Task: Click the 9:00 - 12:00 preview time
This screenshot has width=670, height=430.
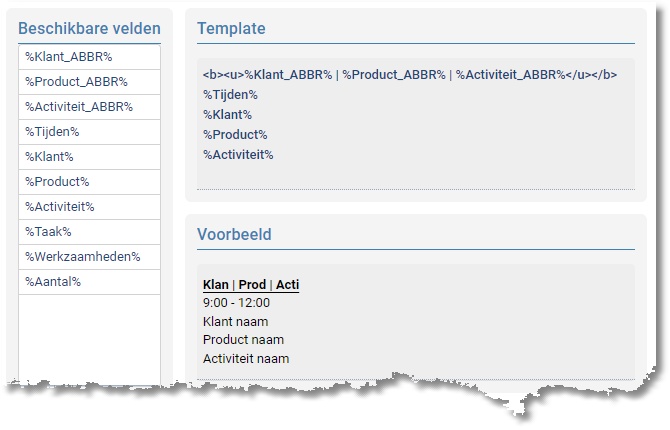Action: pyautogui.click(x=236, y=303)
